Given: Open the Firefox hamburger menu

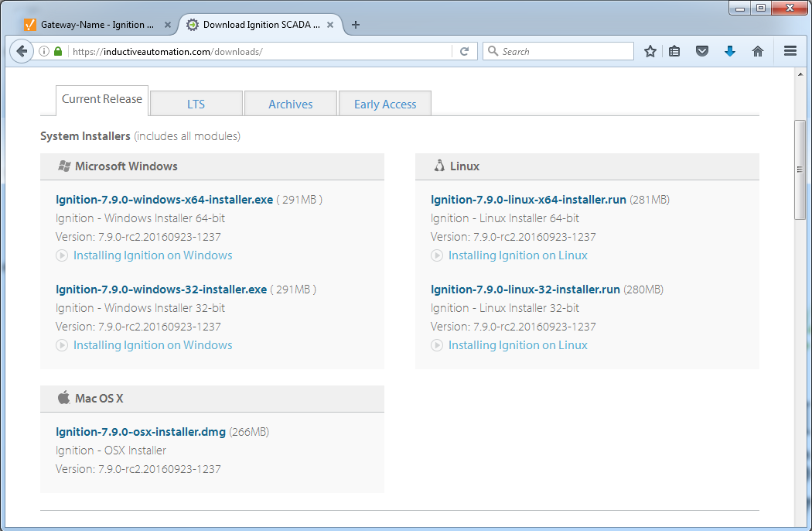Looking at the screenshot, I should tap(790, 51).
